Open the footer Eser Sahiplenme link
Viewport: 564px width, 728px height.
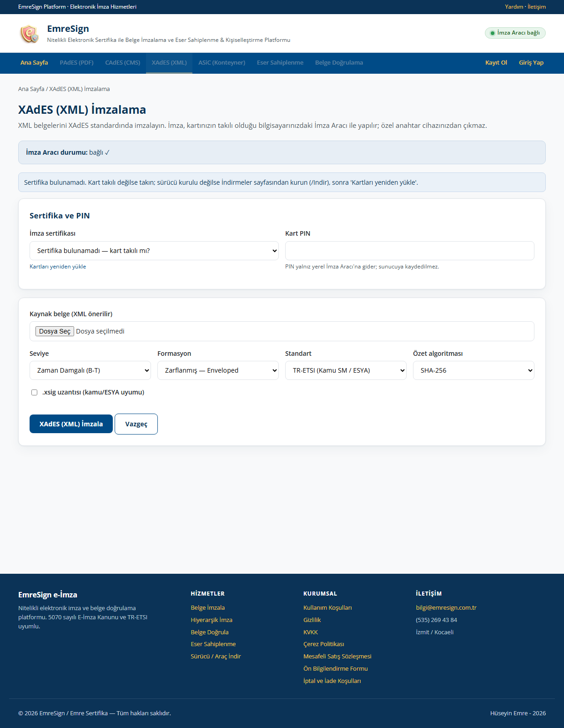tap(213, 644)
